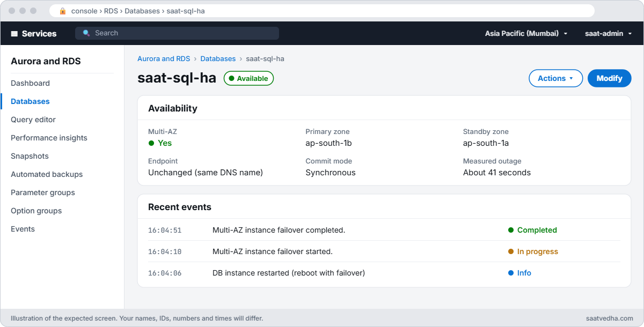Click the search magnifier icon
Screen dimensions: 644x327
pyautogui.click(x=86, y=33)
